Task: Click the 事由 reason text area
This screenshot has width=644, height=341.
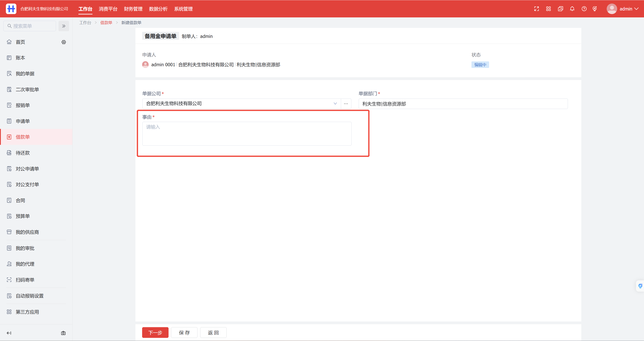Action: (247, 134)
